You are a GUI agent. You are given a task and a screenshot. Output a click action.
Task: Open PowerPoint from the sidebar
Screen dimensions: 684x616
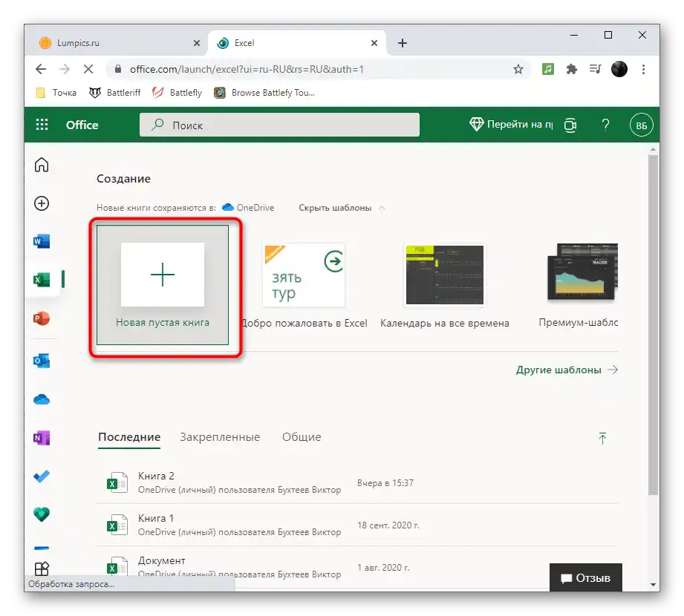[42, 318]
